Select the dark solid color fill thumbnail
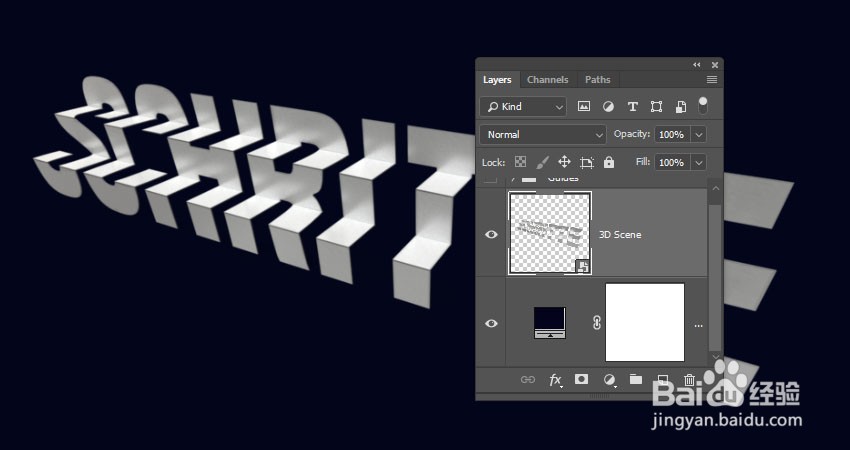This screenshot has width=850, height=450. tap(550, 323)
